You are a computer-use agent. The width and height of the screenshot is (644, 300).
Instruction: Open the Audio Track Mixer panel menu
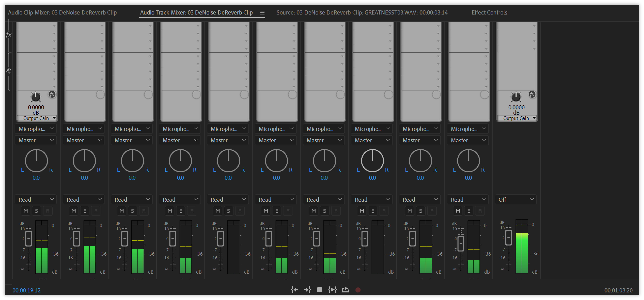pos(262,12)
